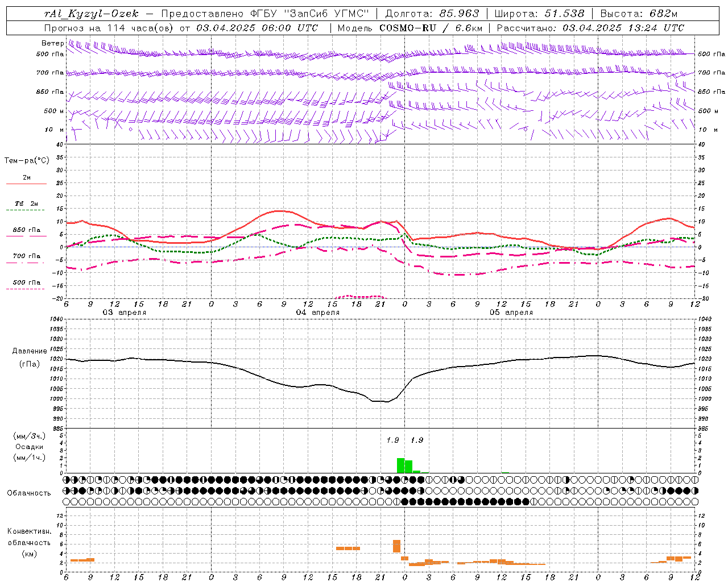Click the elevation text Высота: 682м
This screenshot has width=728, height=582.
pos(639,14)
